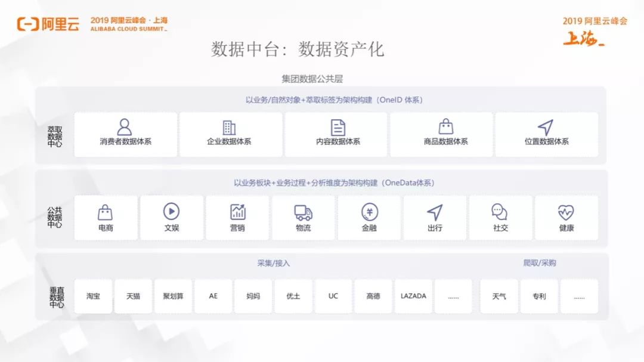Click the 社交 label
The height and width of the screenshot is (362, 644).
501,228
